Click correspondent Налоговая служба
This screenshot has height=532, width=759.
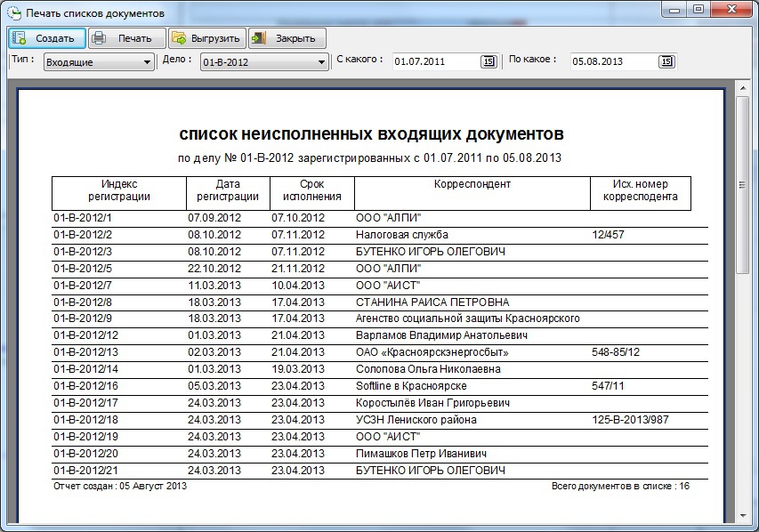click(x=402, y=235)
